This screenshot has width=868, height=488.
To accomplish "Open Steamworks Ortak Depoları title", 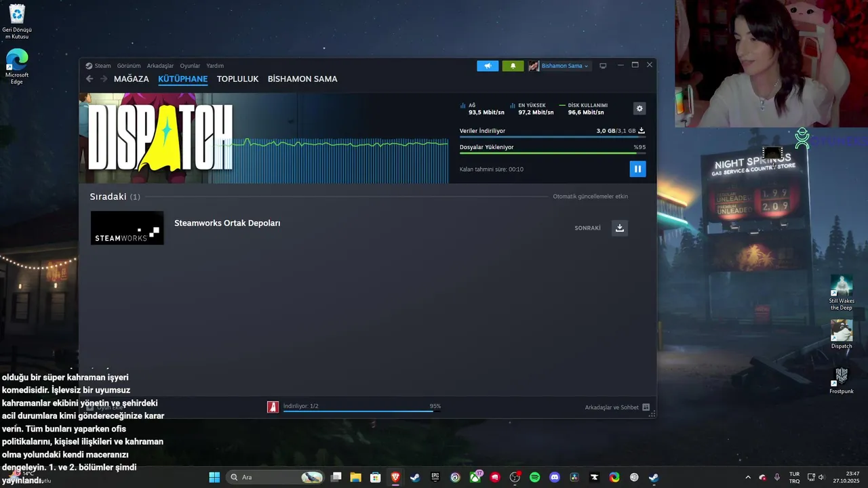I will [227, 223].
